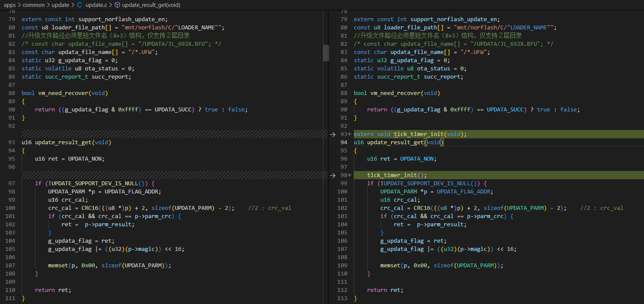Click the '//2 : crc_val' comment on line 102
This screenshot has height=304, width=644.
[x=602, y=208]
